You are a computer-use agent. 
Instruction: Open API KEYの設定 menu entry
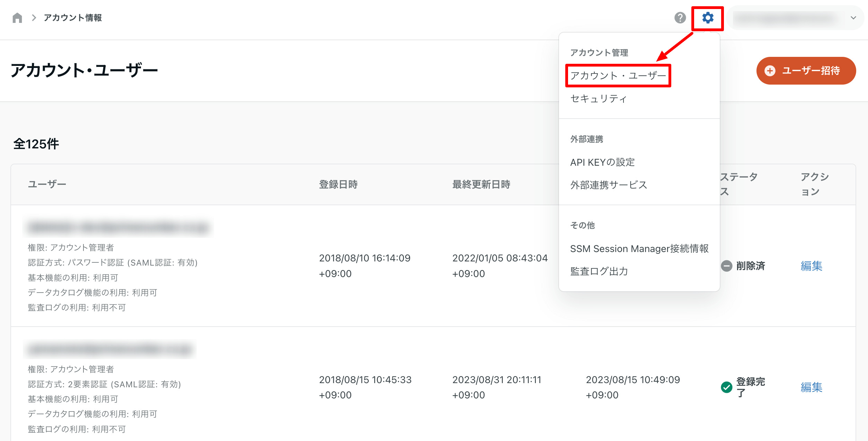(602, 162)
